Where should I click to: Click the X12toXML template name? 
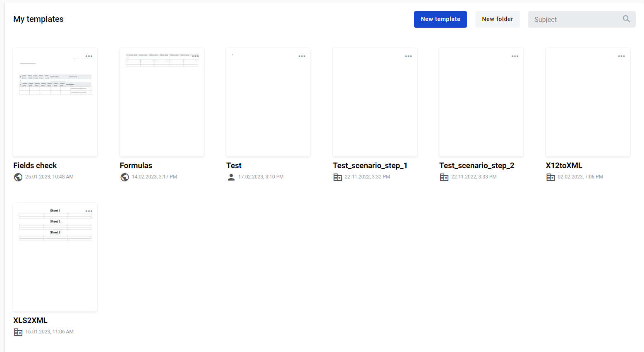[564, 166]
